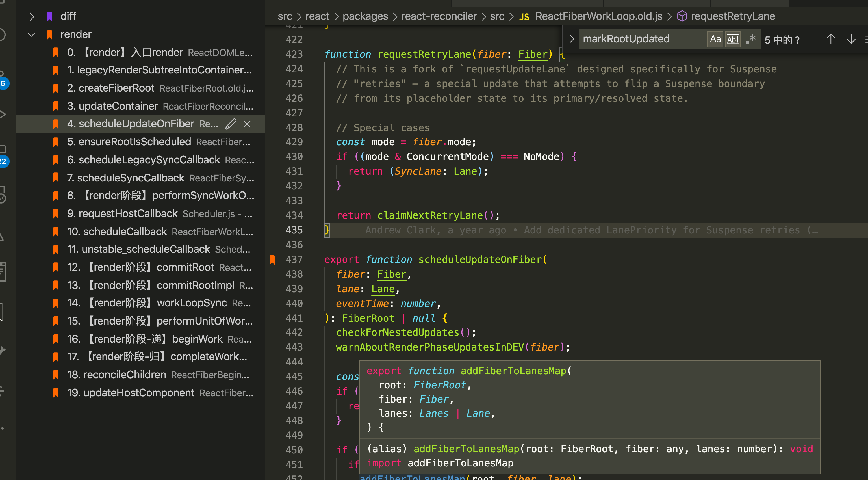Remove scheduleUpdateOnFiber bookmark with X icon

[x=247, y=124]
